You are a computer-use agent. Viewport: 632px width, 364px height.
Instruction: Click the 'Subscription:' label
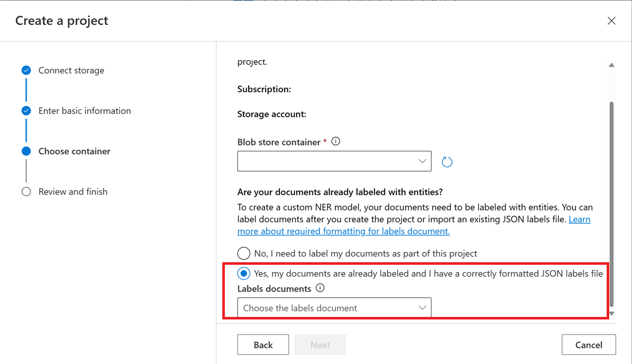coord(264,89)
